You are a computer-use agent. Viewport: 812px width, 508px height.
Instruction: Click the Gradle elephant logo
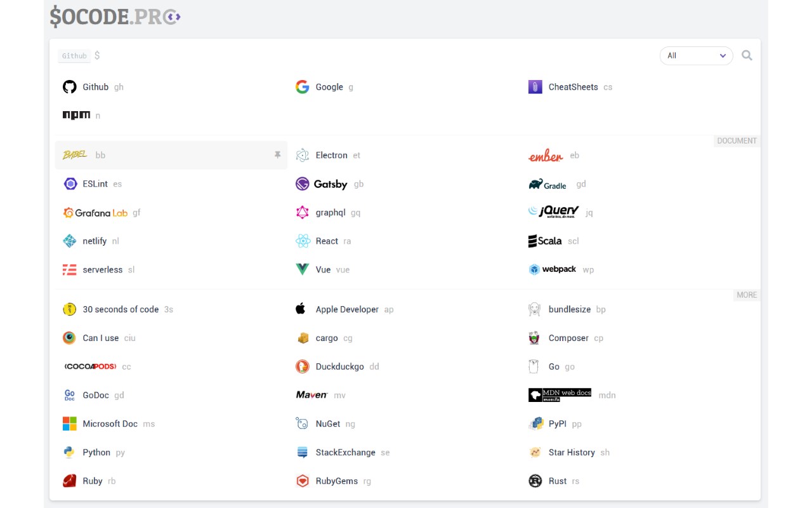[547, 184]
